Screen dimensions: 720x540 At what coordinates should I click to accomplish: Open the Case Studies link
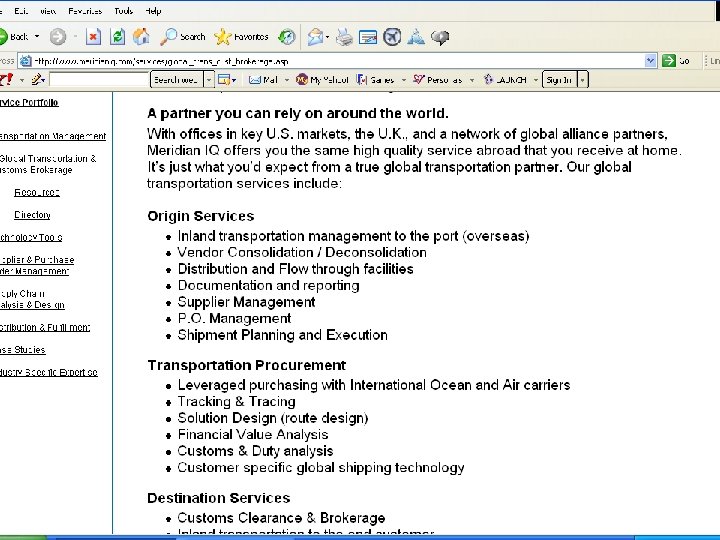(22, 350)
